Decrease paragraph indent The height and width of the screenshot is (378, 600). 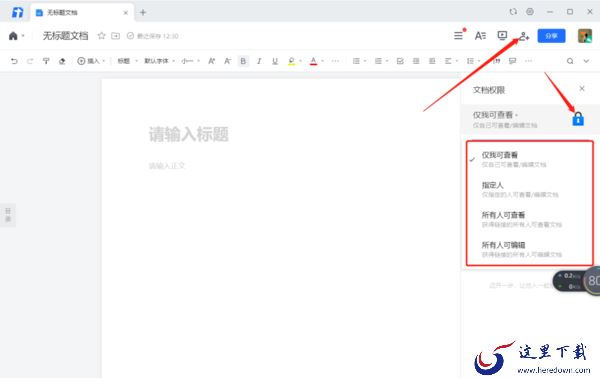coord(416,61)
